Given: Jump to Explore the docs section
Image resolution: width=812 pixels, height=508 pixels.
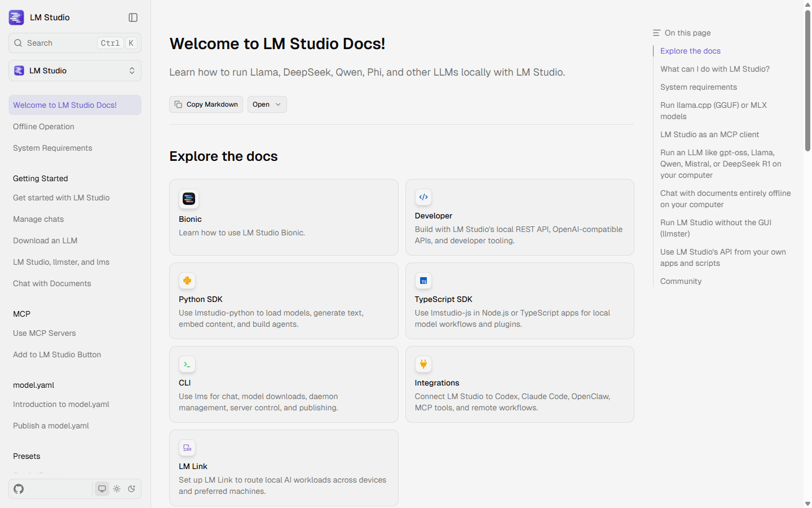Looking at the screenshot, I should click(x=690, y=51).
